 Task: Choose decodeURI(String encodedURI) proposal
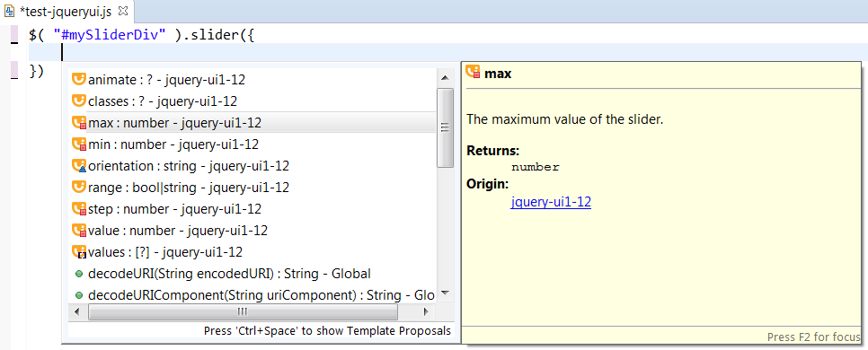click(253, 274)
